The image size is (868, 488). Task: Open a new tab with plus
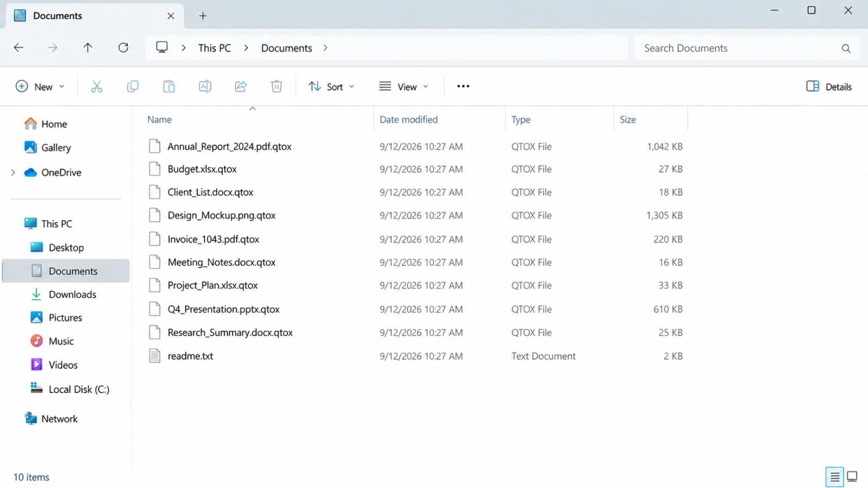pyautogui.click(x=203, y=16)
